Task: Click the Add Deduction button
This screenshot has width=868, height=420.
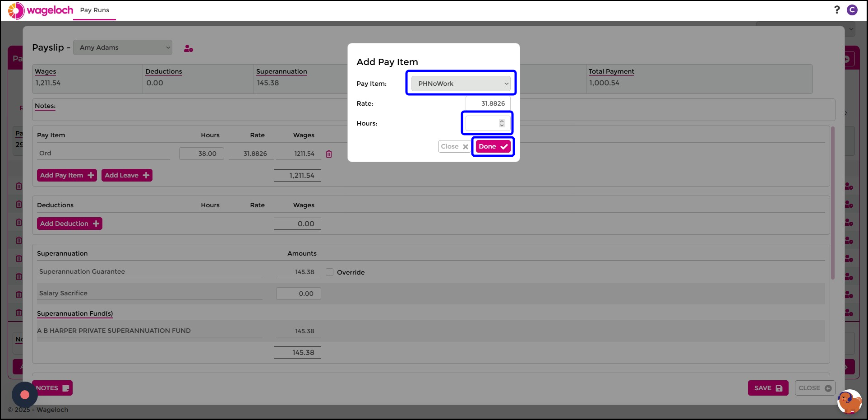Action: click(69, 224)
